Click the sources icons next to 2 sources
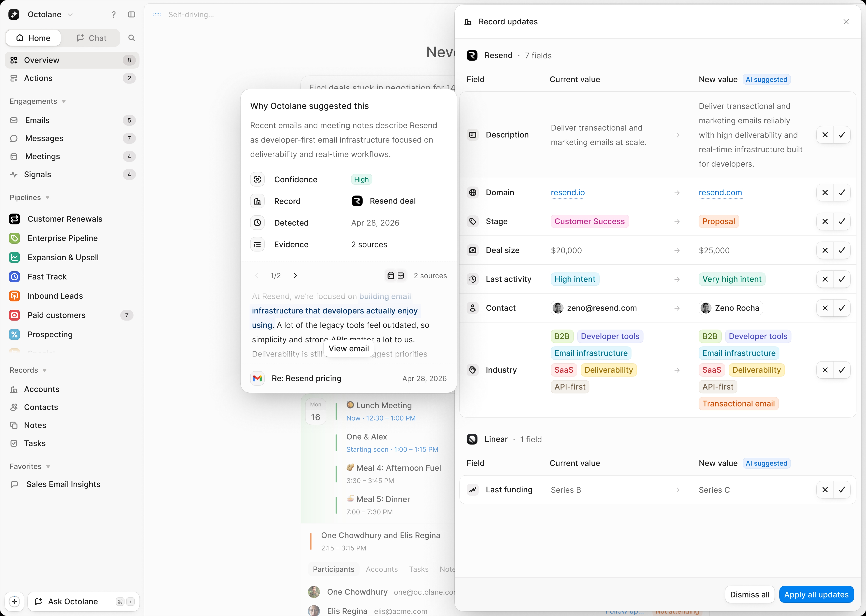Image resolution: width=866 pixels, height=616 pixels. point(396,276)
